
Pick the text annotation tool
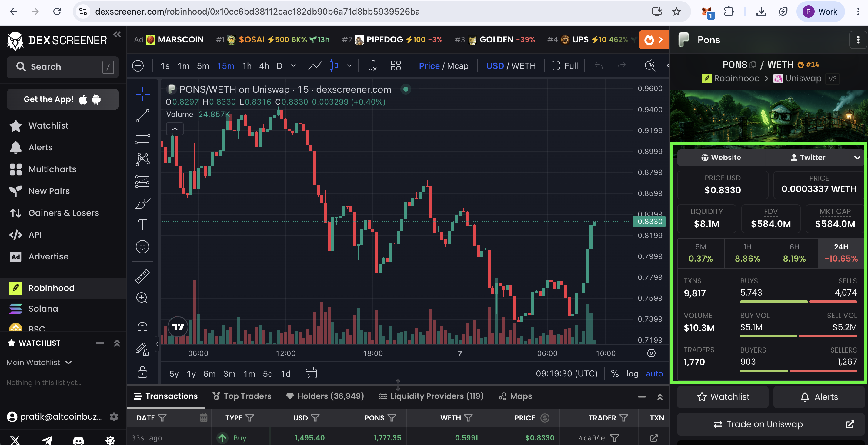(142, 225)
